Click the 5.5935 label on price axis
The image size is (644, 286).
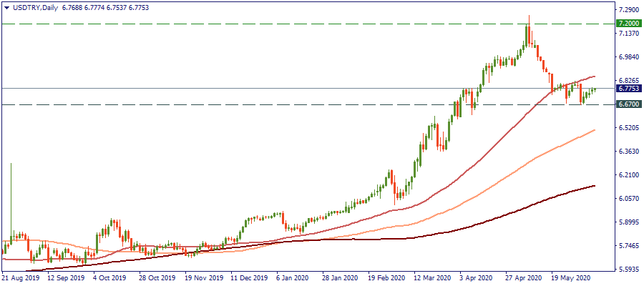[x=628, y=270]
